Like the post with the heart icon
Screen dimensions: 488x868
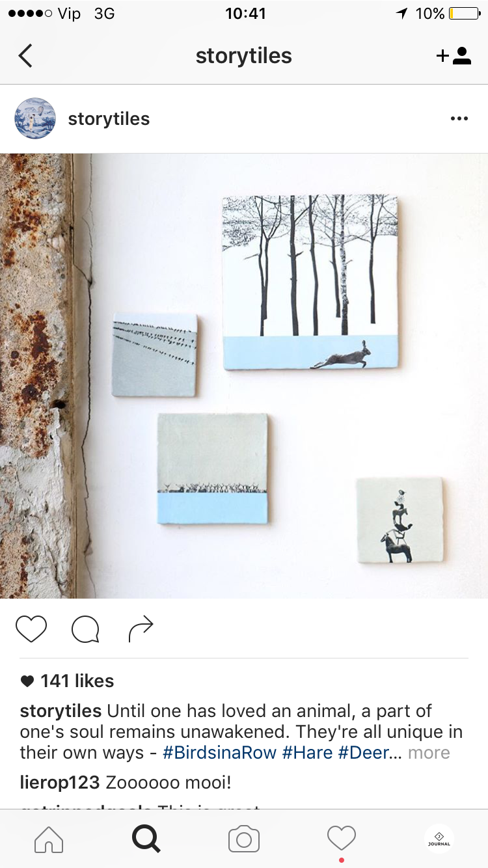(31, 629)
